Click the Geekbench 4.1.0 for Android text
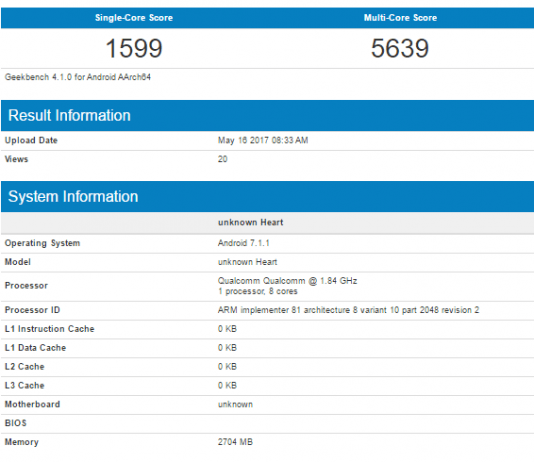Screen dimensions: 534x462 [78, 77]
